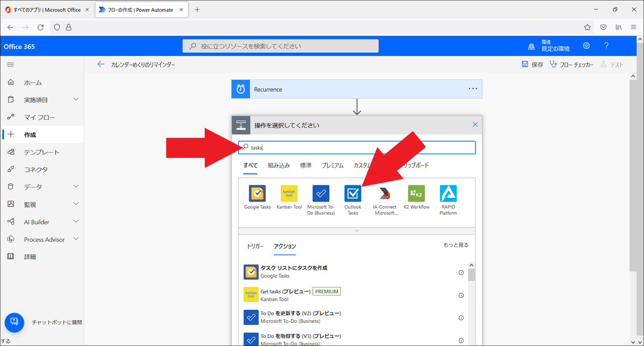Image resolution: width=644 pixels, height=346 pixels.
Task: Open the Help question mark icon
Action: point(606,46)
